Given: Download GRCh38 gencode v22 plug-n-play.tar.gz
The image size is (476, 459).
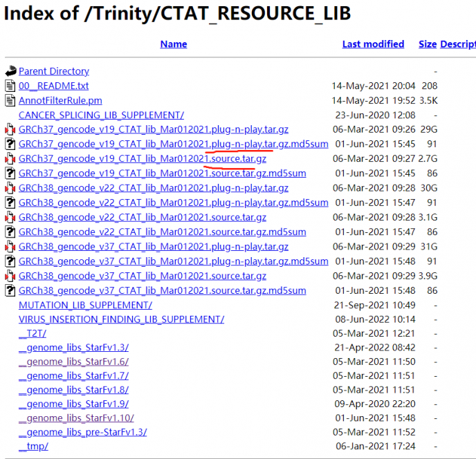Looking at the screenshot, I should 154,188.
